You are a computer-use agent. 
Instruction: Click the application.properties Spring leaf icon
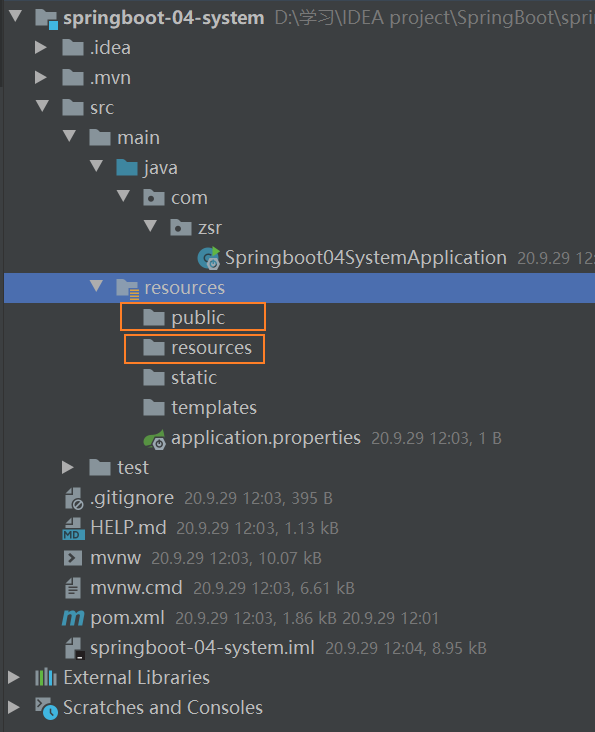154,439
